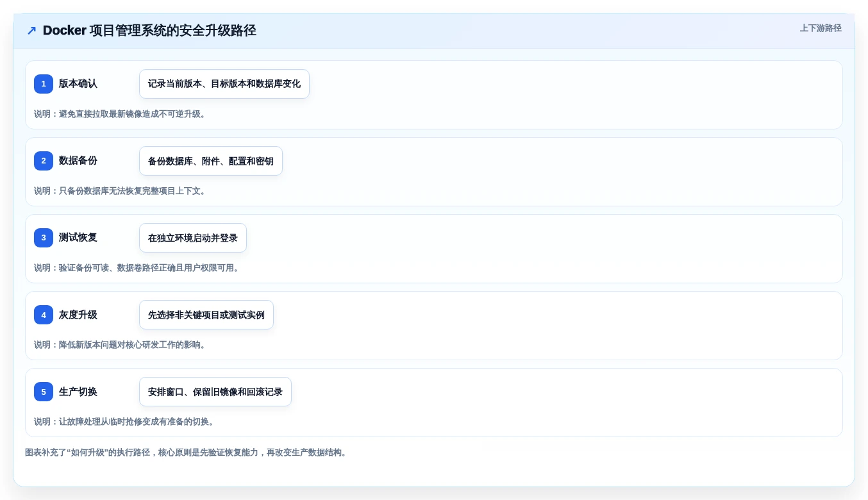Click the note 验证备份可读、数据卷路径正确且用户权限可用
The height and width of the screenshot is (500, 868).
pos(137,268)
